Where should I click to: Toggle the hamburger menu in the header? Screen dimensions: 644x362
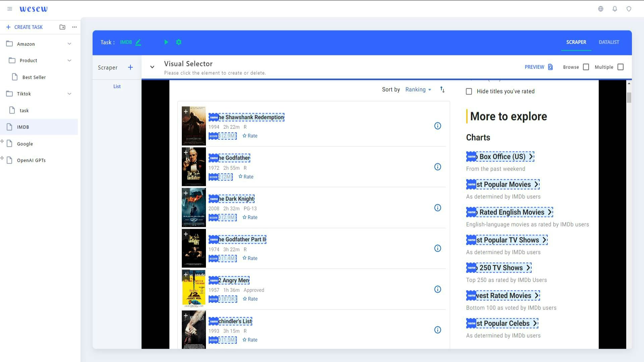point(10,9)
